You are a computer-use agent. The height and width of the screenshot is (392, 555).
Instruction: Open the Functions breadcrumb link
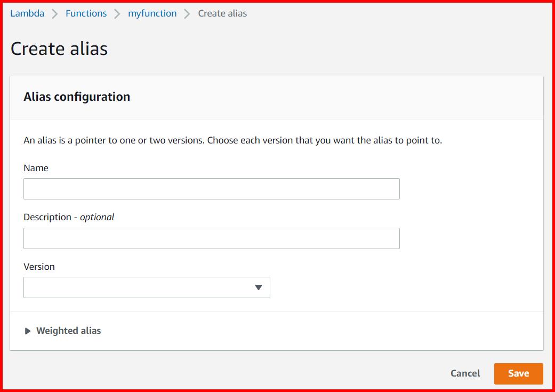(86, 13)
